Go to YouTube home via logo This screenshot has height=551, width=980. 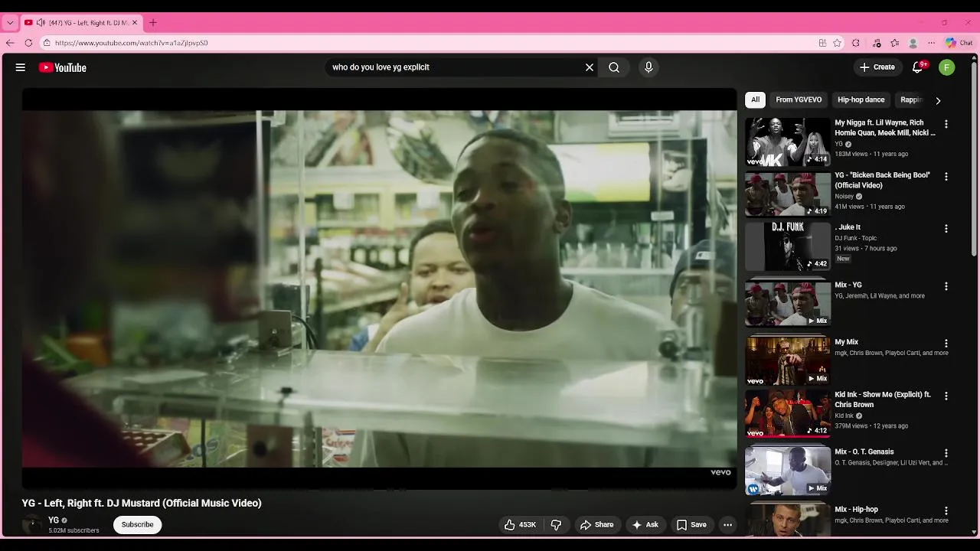pyautogui.click(x=63, y=67)
